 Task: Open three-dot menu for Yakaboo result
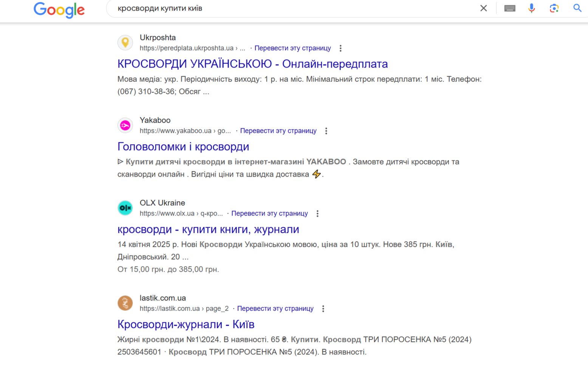click(326, 131)
